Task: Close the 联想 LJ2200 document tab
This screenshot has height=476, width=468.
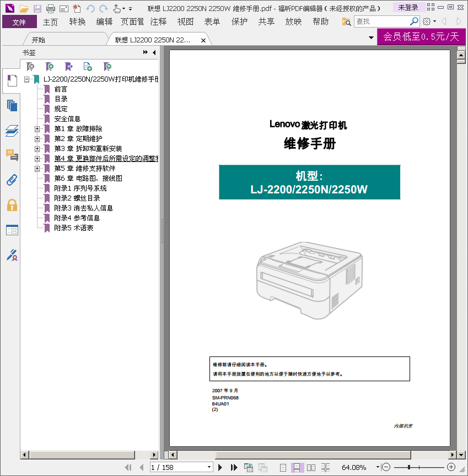Action: tap(203, 40)
